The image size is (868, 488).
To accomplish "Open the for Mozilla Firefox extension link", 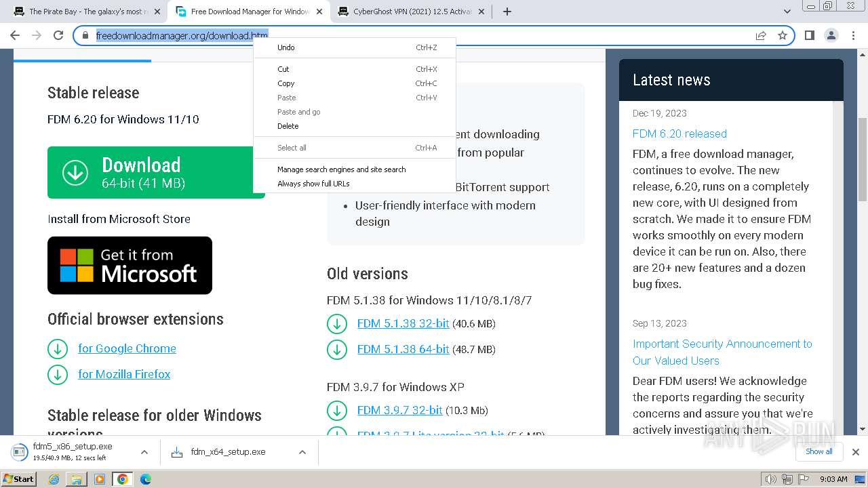I will pos(124,374).
